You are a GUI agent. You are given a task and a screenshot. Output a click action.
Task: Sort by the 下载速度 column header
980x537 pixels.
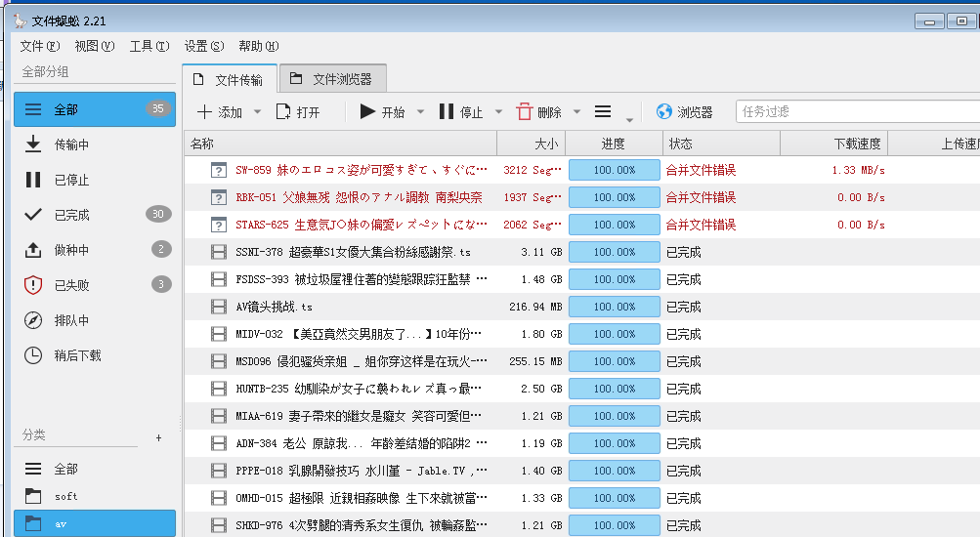click(x=833, y=144)
